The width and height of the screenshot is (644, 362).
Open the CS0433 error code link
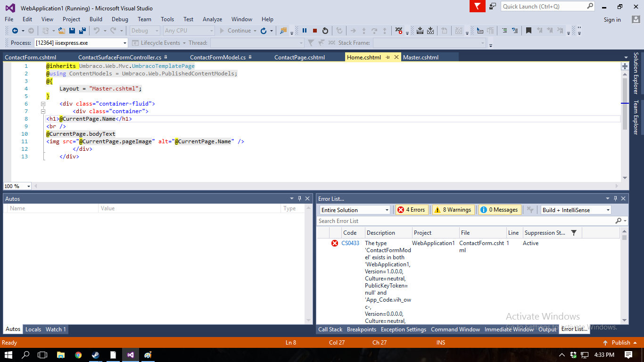point(350,243)
